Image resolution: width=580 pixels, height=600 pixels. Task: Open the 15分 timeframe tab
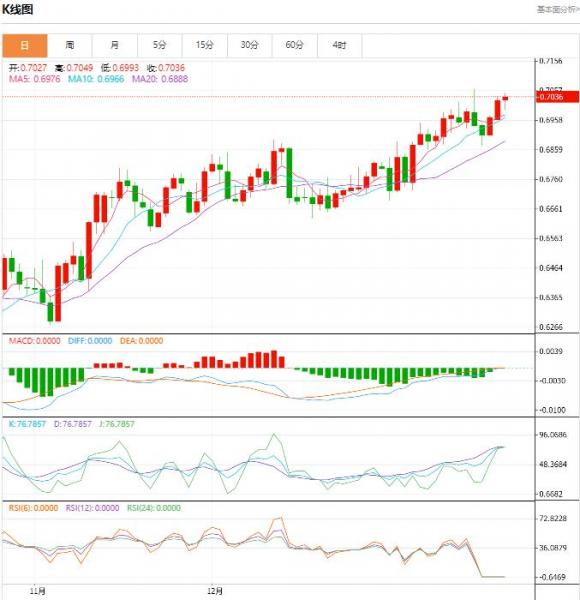point(205,46)
